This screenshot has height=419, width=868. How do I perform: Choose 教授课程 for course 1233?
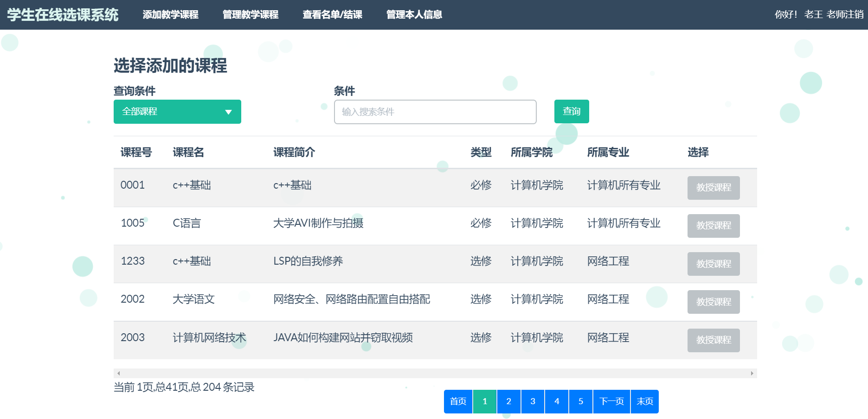click(x=713, y=264)
